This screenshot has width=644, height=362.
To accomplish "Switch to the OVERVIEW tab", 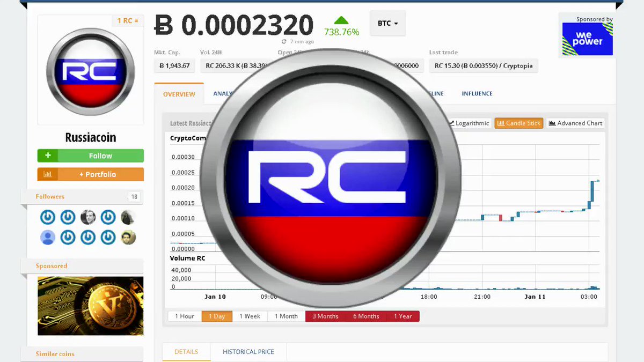I will (179, 94).
